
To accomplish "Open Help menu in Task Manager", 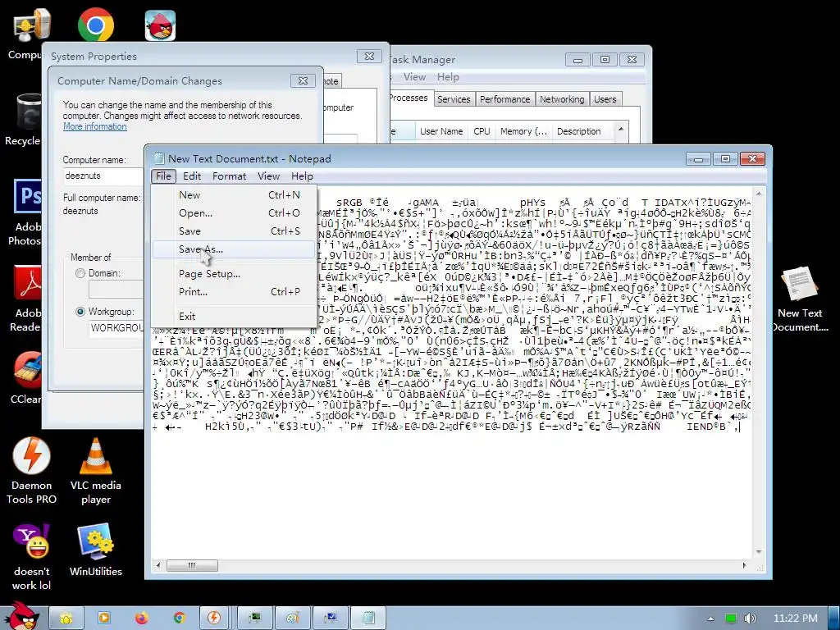I will coord(448,77).
